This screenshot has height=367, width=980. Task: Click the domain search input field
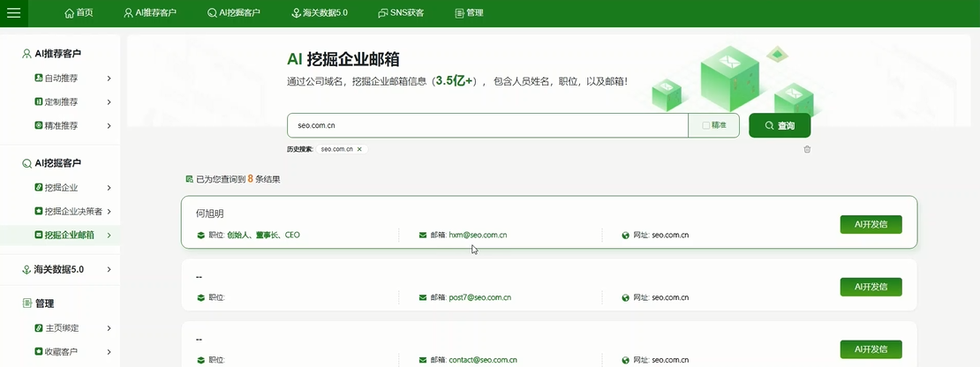487,126
